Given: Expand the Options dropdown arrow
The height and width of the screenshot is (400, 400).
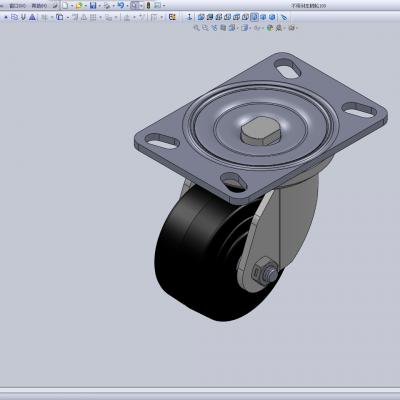Looking at the screenshot, I should pyautogui.click(x=164, y=6).
